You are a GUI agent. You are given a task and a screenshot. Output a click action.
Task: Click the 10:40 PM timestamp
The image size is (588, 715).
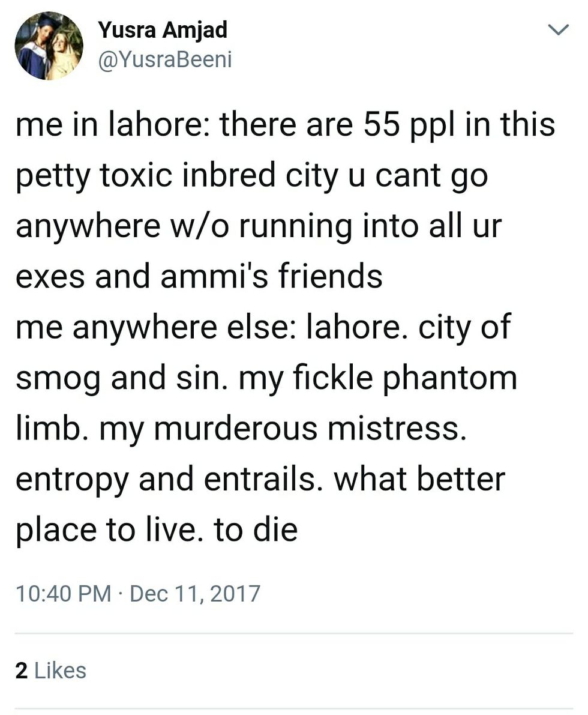click(x=64, y=593)
